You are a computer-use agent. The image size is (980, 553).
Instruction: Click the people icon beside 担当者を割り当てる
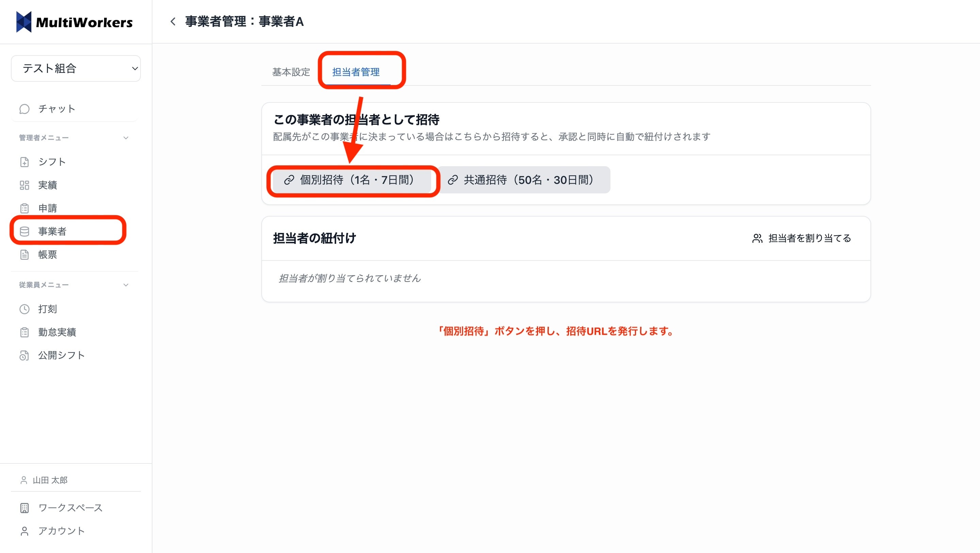pyautogui.click(x=757, y=238)
